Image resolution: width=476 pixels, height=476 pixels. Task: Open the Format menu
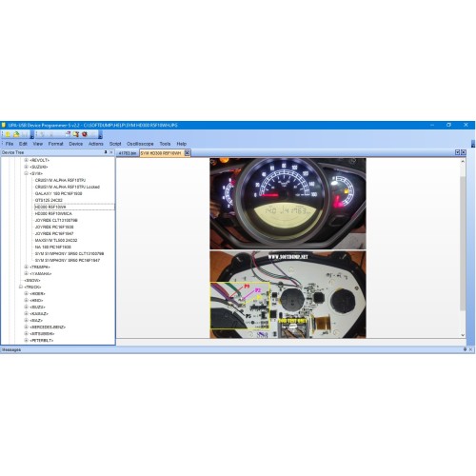click(56, 144)
